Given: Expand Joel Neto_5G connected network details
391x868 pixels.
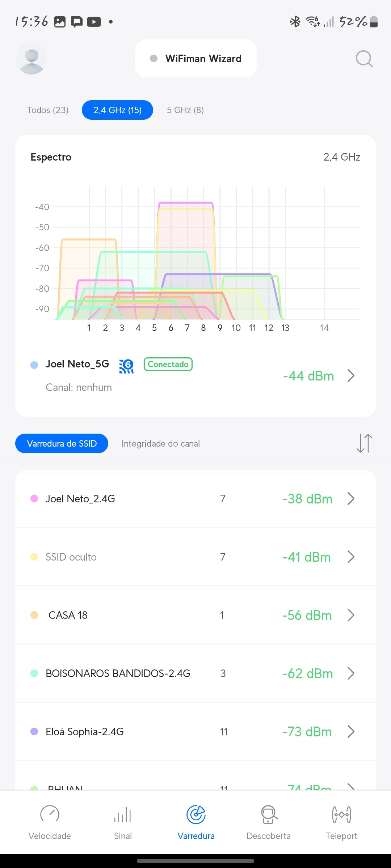Looking at the screenshot, I should [x=350, y=376].
